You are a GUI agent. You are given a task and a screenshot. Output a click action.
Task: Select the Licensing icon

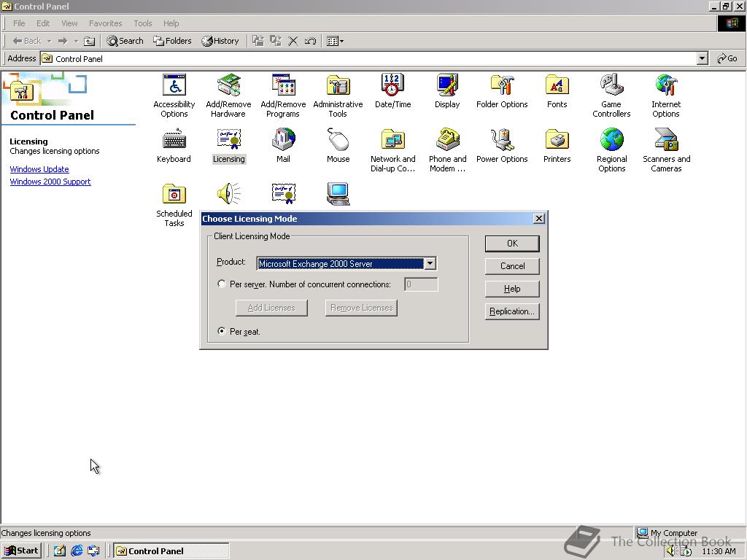tap(228, 145)
